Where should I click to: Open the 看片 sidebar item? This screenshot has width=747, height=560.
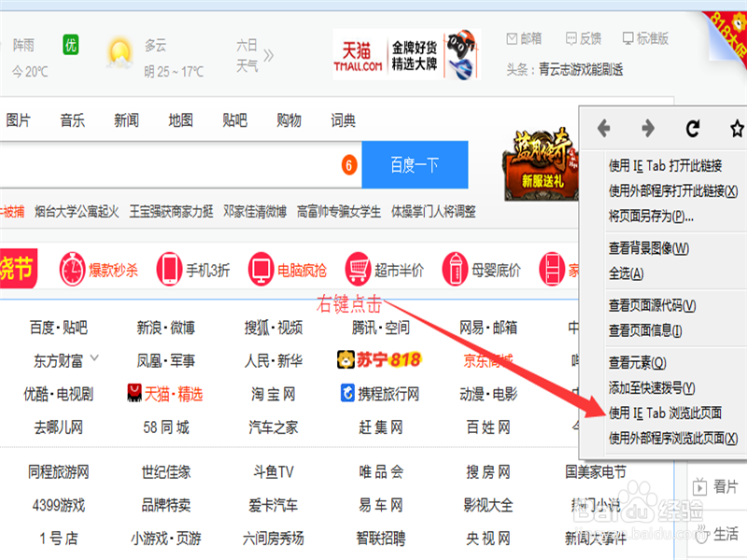point(715,486)
